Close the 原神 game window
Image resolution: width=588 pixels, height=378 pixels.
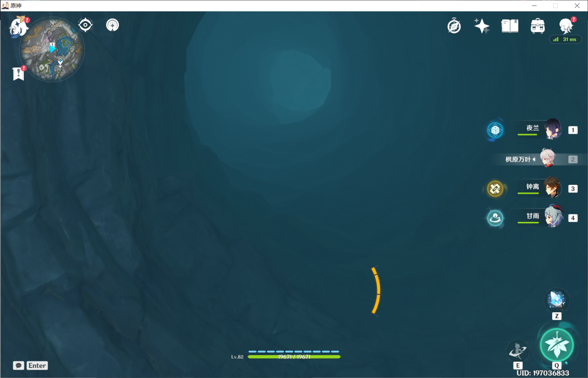[577, 6]
